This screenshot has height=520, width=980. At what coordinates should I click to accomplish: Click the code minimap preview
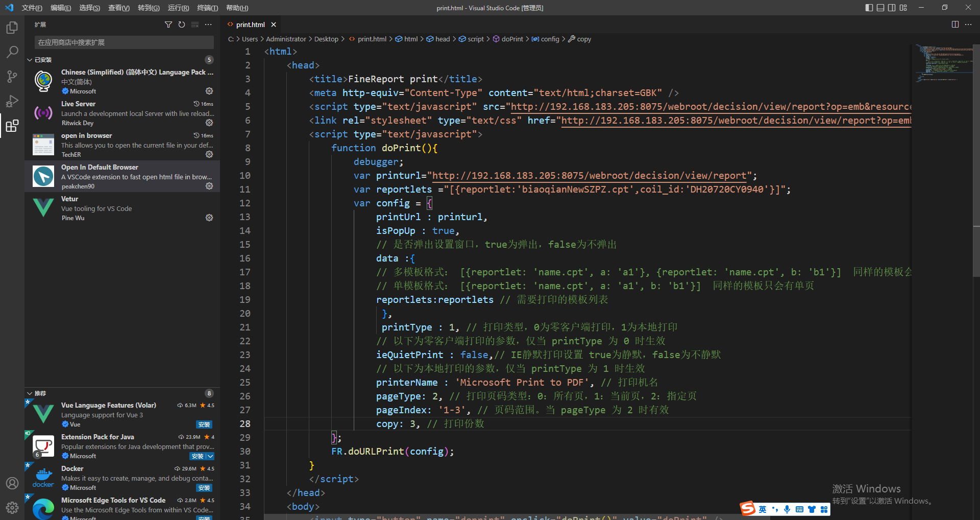tap(943, 63)
